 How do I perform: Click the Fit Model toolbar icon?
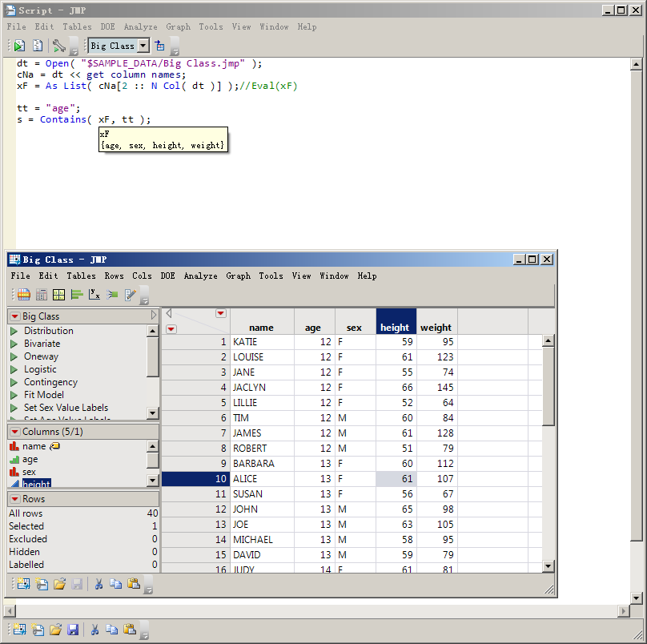(x=112, y=294)
